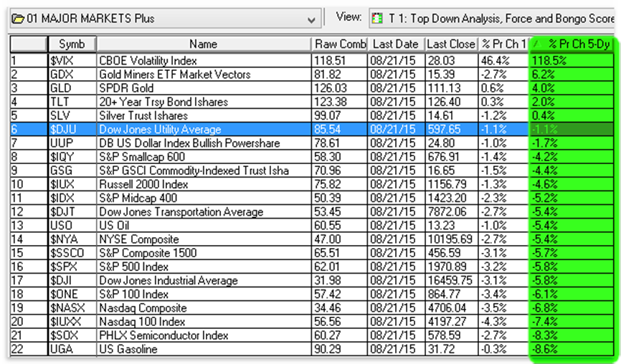Select Nasdaq Composite name cell
This screenshot has width=621, height=364.
pos(204,308)
